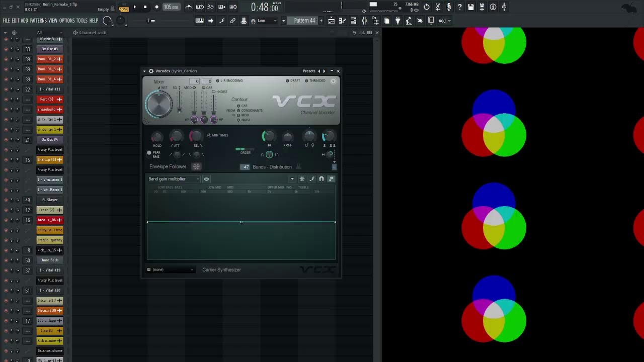This screenshot has width=644, height=362.
Task: Open the TOOLS menu
Action: click(82, 21)
